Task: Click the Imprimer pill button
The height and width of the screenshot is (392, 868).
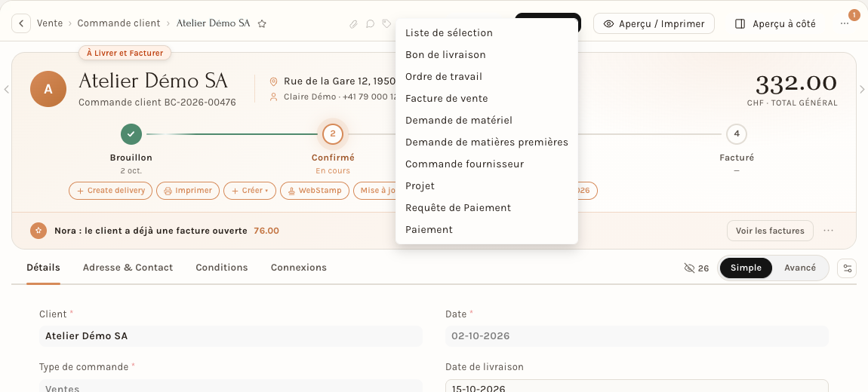Action: 188,191
